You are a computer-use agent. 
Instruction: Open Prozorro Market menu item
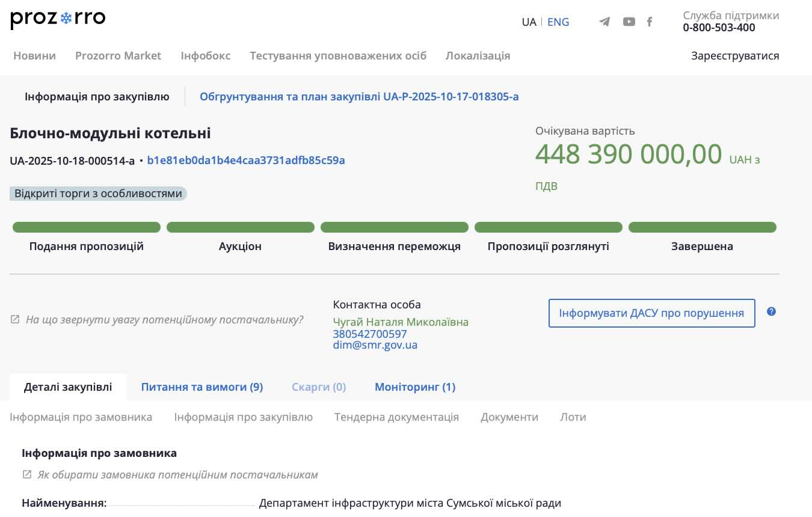pyautogui.click(x=118, y=56)
